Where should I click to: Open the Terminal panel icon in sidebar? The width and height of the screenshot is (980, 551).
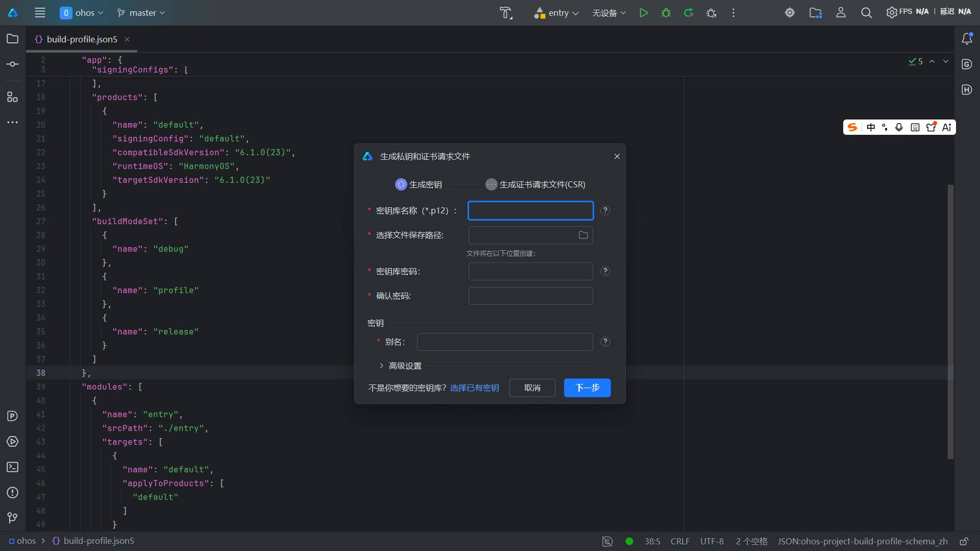(x=13, y=467)
